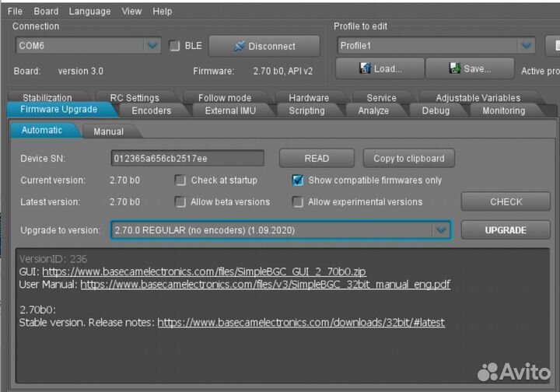Go to the External IMU tab
Image resolution: width=560 pixels, height=392 pixels.
(x=230, y=110)
